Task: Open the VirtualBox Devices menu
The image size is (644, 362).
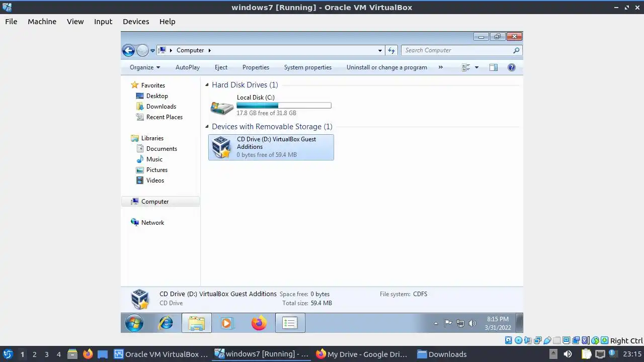Action: click(136, 22)
